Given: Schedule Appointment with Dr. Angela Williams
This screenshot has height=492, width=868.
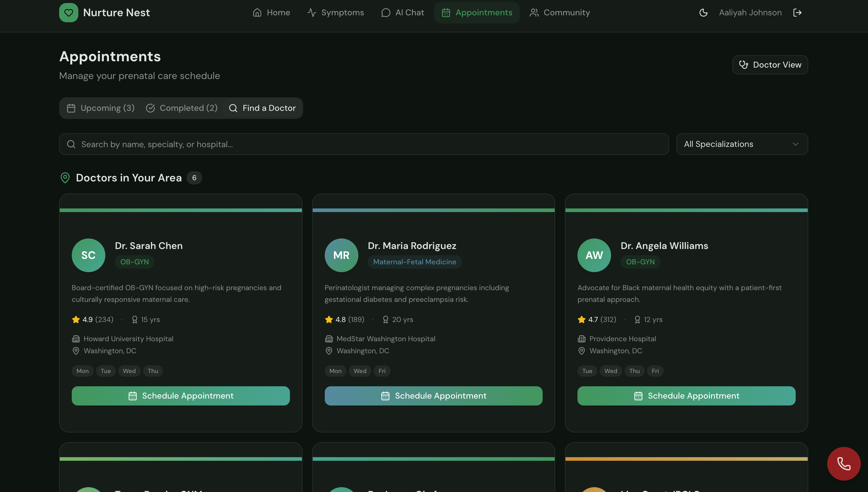Looking at the screenshot, I should coord(686,396).
